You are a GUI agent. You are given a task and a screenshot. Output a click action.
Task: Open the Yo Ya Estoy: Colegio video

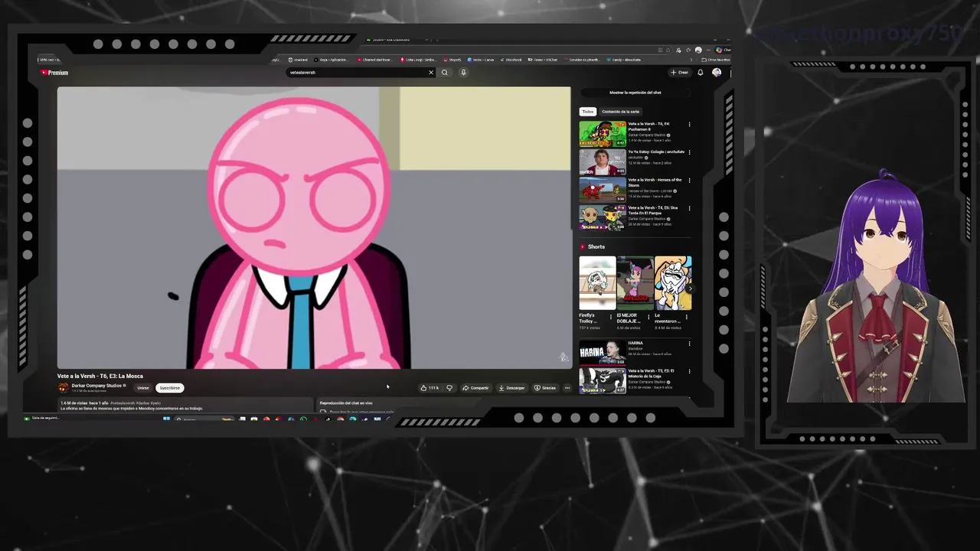pyautogui.click(x=602, y=161)
